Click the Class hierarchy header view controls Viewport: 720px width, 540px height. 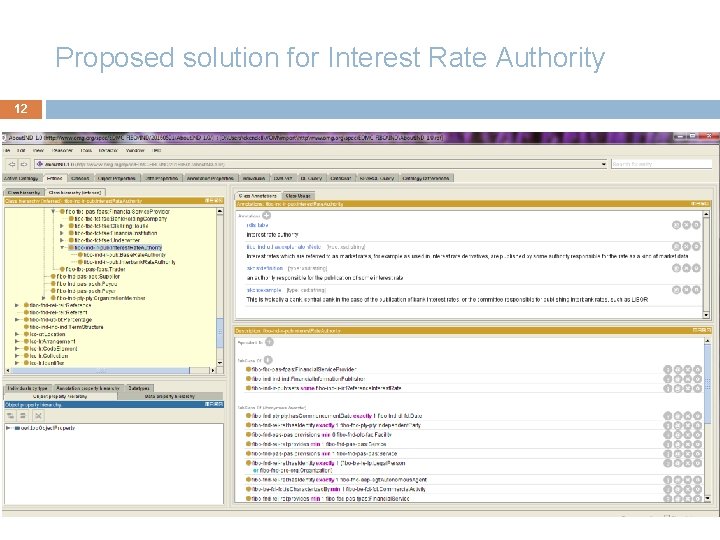tap(214, 201)
